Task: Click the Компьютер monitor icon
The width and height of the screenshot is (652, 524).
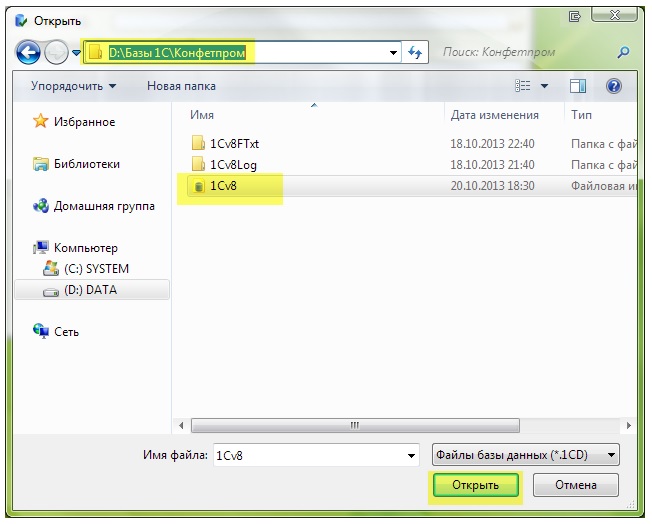Action: (x=40, y=248)
